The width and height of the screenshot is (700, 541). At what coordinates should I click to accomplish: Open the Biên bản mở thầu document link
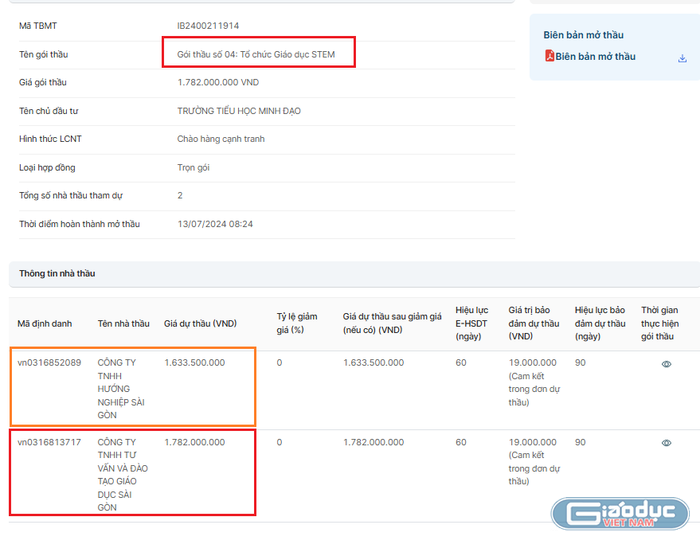pos(595,57)
